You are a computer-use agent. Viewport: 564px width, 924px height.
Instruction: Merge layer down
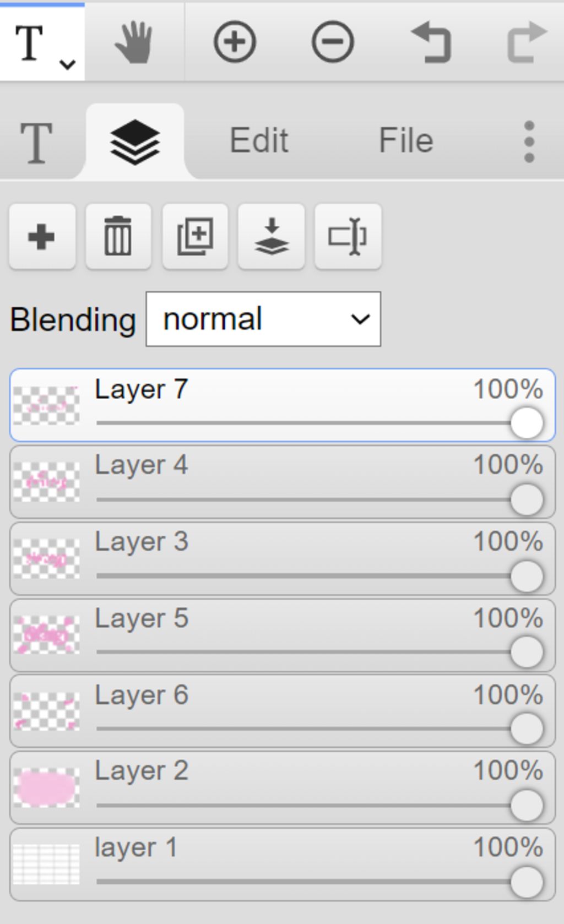[271, 237]
